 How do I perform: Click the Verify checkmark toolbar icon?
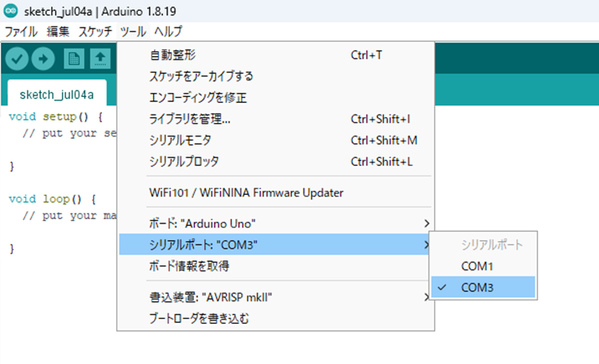(x=17, y=59)
